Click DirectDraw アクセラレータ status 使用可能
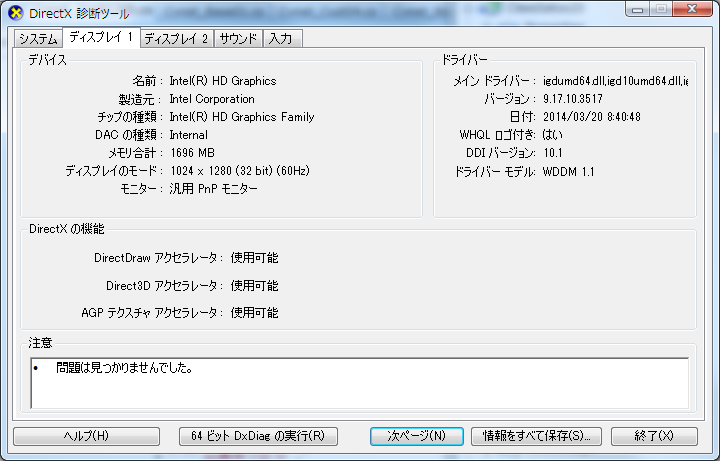The width and height of the screenshot is (720, 461). 254,258
